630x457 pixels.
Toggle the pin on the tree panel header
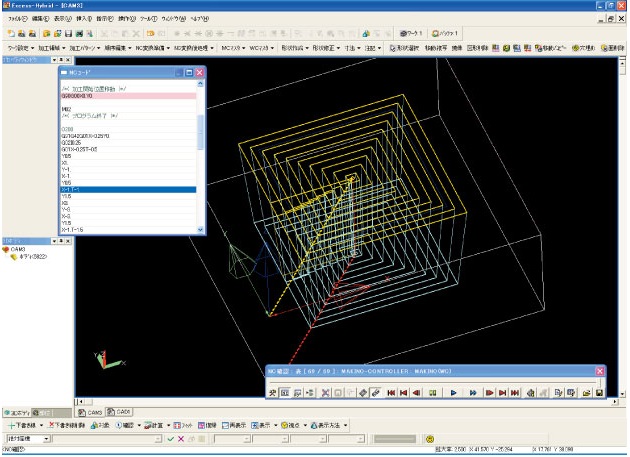pyautogui.click(x=60, y=241)
